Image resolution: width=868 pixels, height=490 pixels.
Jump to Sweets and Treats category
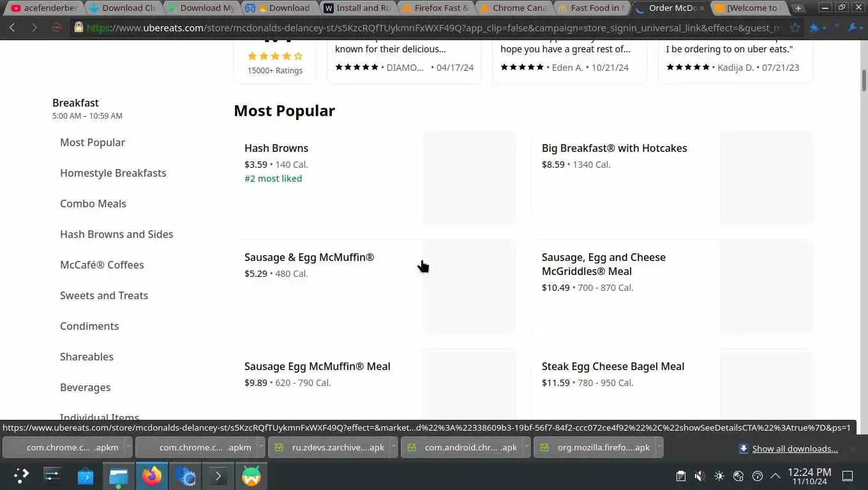(104, 295)
